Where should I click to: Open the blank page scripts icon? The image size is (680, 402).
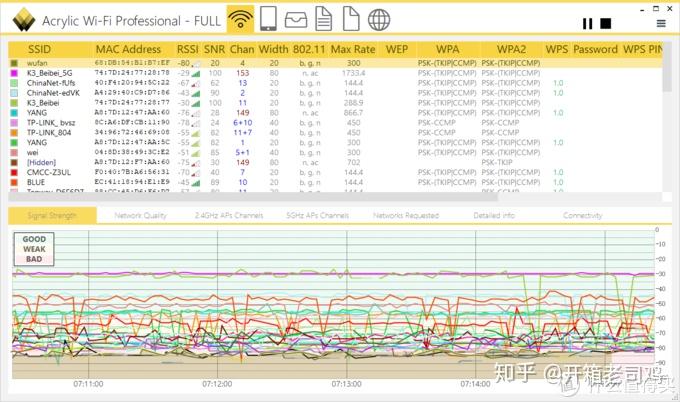tap(351, 19)
